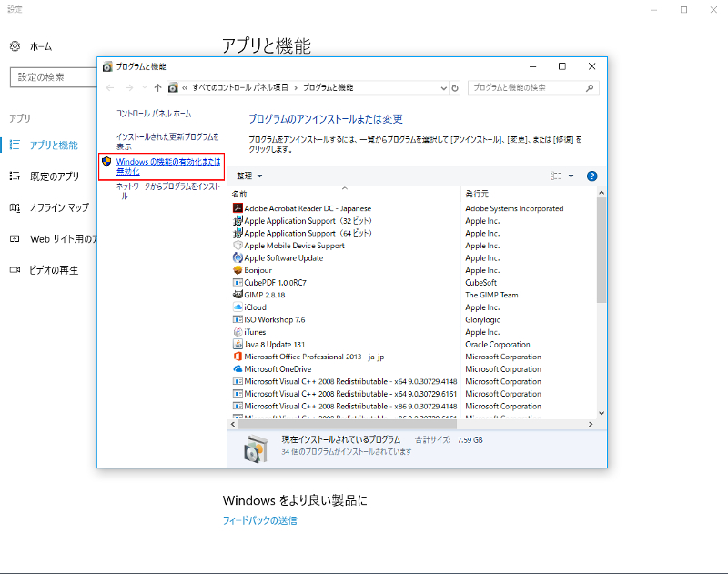Expand the address bar history dropdown
The width and height of the screenshot is (728, 574).
[443, 87]
